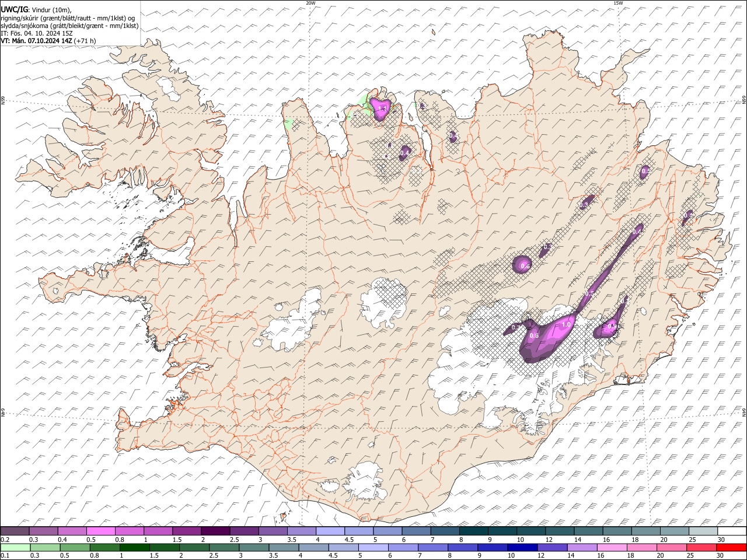
Task: Click the 'slydda/snjókoma' legend description line
Action: click(69, 26)
